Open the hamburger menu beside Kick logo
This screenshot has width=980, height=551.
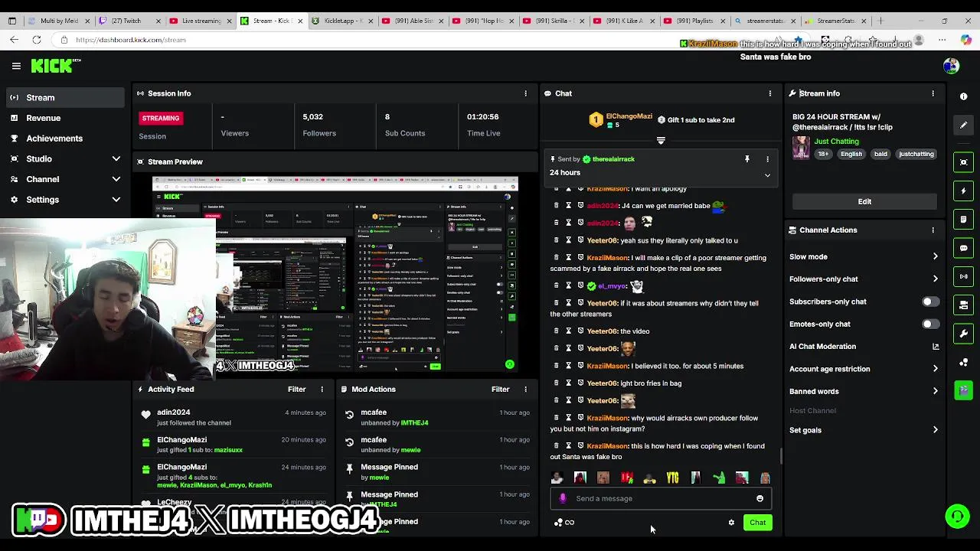pyautogui.click(x=16, y=66)
